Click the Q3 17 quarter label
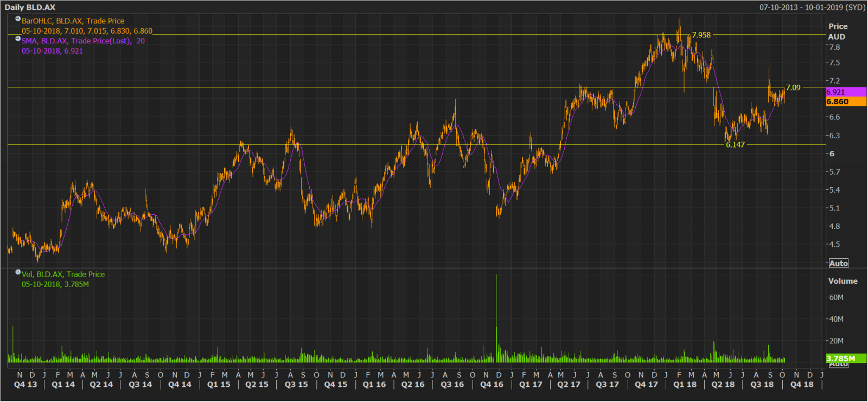 [607, 384]
